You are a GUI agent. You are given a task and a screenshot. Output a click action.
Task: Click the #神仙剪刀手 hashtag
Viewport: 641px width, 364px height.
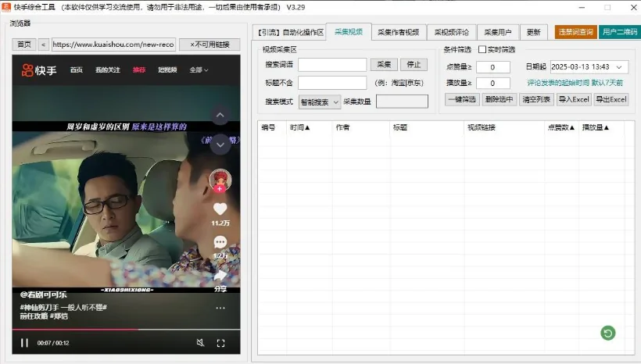pos(41,307)
